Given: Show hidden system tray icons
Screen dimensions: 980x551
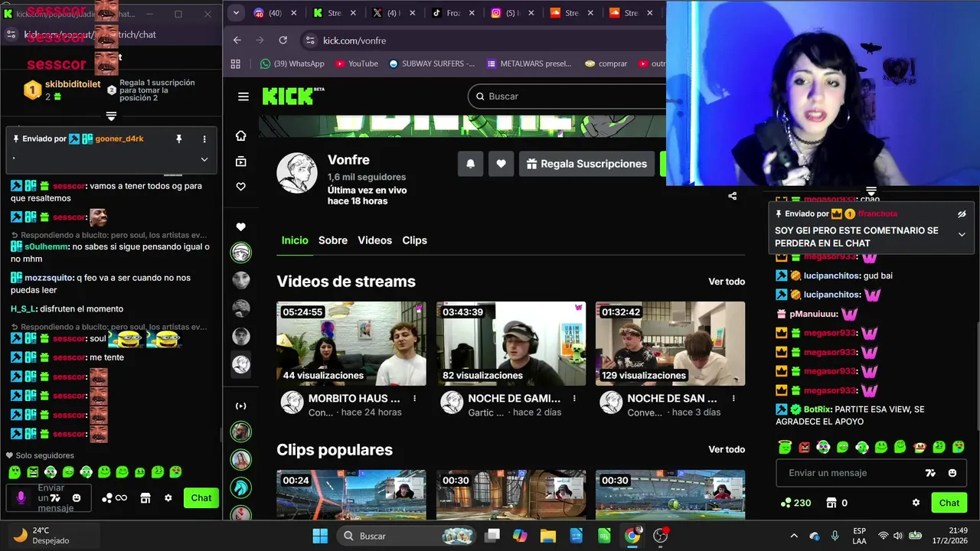Looking at the screenshot, I should point(794,536).
